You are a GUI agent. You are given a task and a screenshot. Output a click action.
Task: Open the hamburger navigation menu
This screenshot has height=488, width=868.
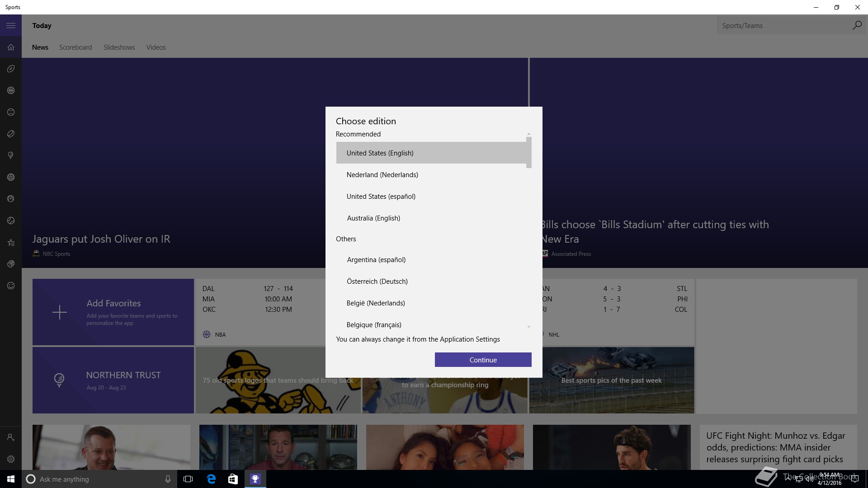pyautogui.click(x=11, y=26)
